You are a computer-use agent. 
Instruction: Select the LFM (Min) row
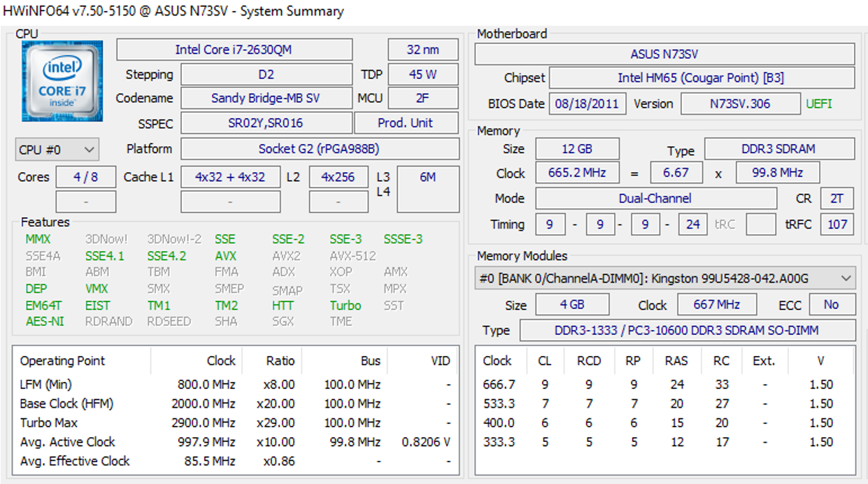point(236,385)
